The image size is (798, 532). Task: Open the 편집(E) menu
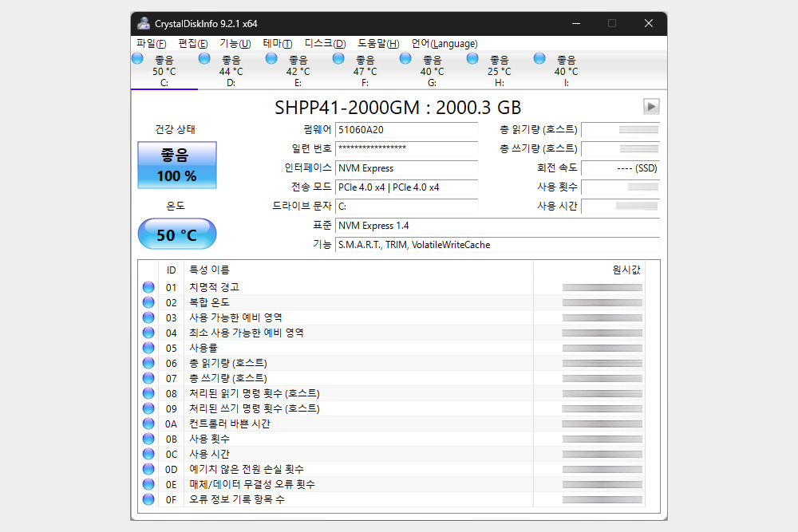point(193,43)
